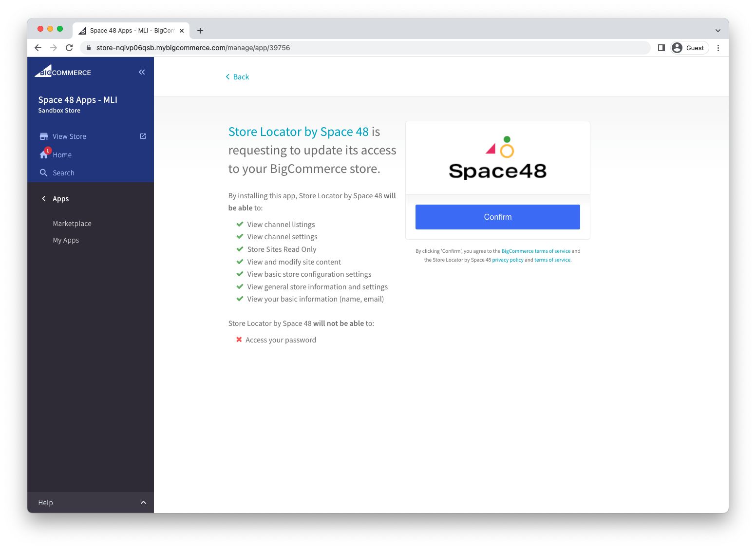Viewport: 756px width, 549px height.
Task: Click browser forward arrow
Action: [x=54, y=48]
